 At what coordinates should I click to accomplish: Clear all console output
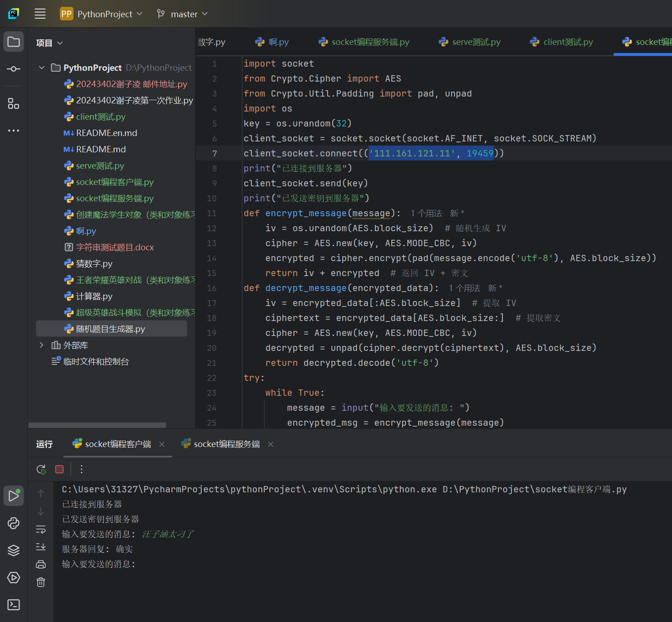[41, 582]
